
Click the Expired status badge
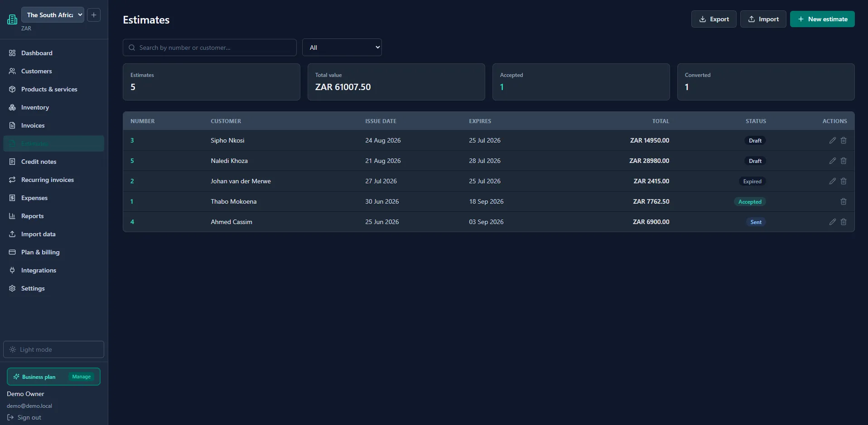coord(752,181)
